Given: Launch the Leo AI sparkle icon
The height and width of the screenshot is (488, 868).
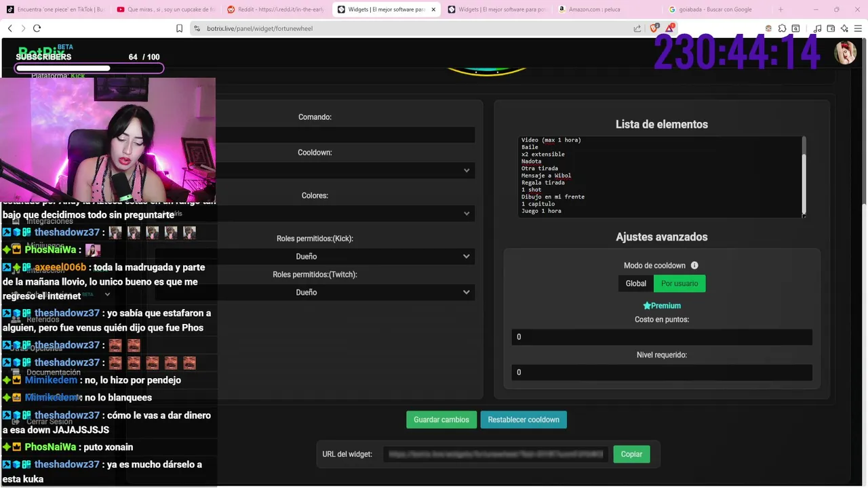Looking at the screenshot, I should (x=844, y=28).
